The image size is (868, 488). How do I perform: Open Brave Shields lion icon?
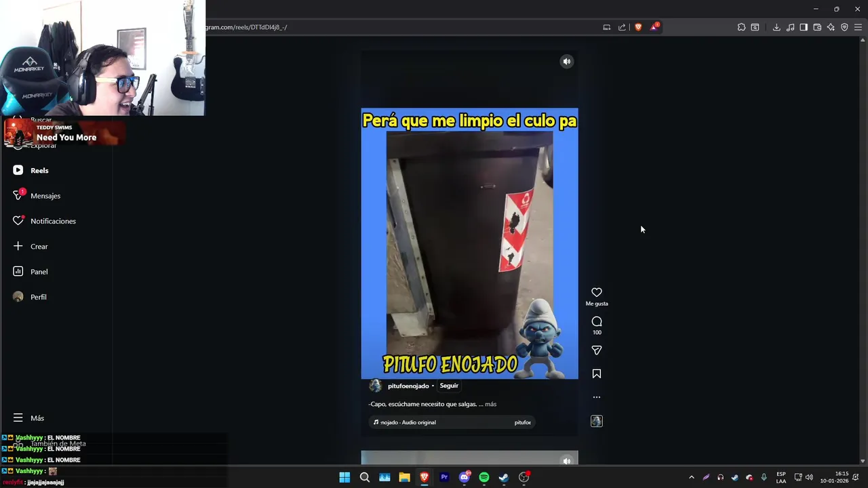(638, 27)
